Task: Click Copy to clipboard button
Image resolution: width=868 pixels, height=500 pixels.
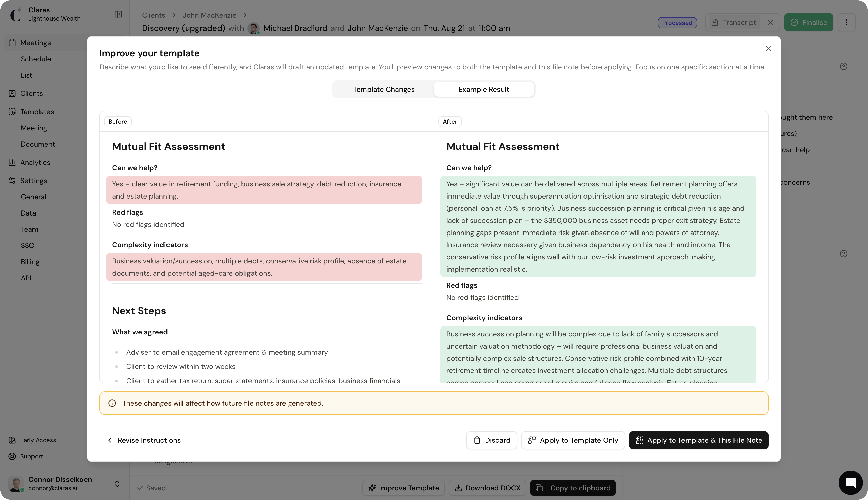Action: click(x=573, y=488)
